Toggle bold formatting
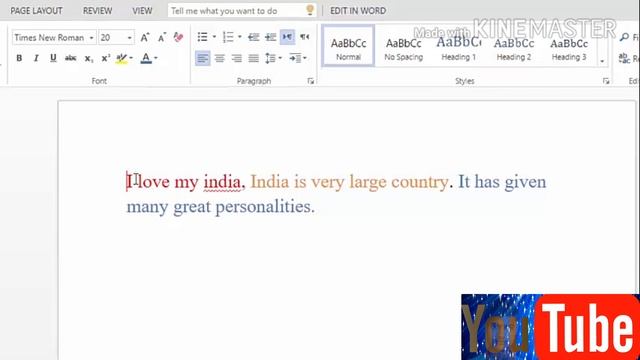640x360 pixels. 19,58
